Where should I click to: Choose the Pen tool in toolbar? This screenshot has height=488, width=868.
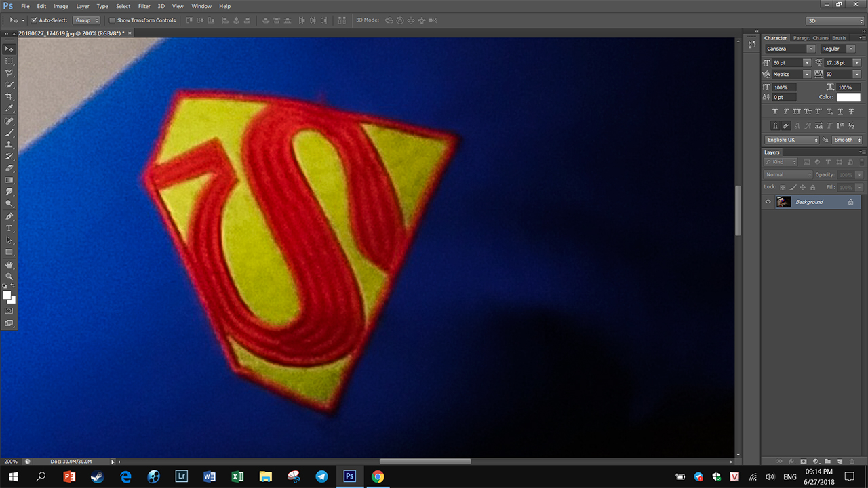(x=9, y=216)
